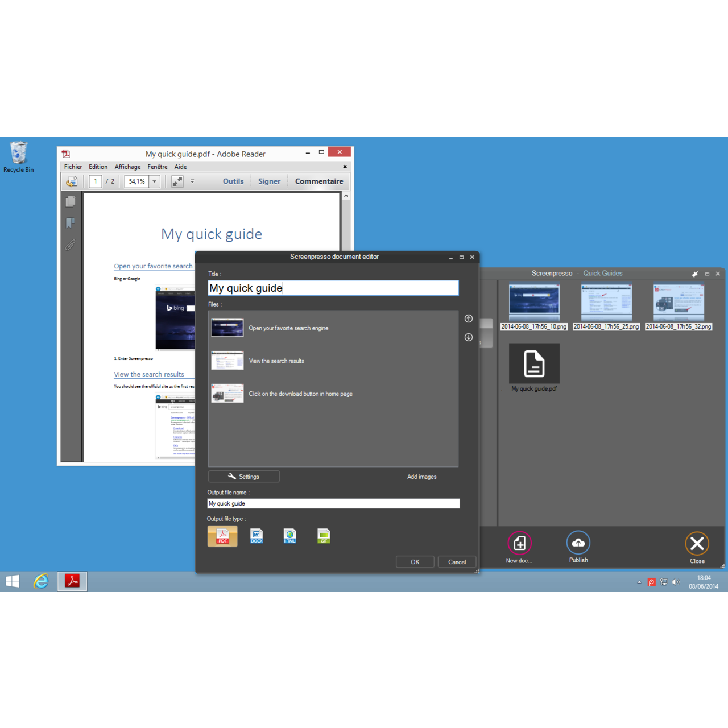Open the Fichier menu

(x=73, y=166)
